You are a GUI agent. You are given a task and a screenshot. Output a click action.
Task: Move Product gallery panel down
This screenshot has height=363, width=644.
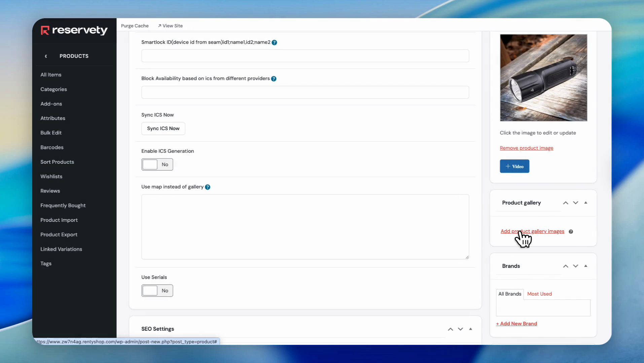click(x=576, y=203)
